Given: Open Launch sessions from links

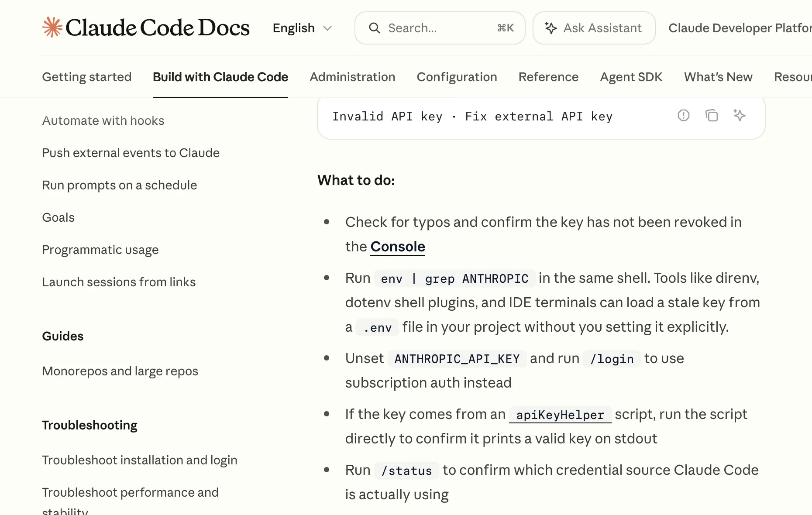Looking at the screenshot, I should tap(119, 282).
